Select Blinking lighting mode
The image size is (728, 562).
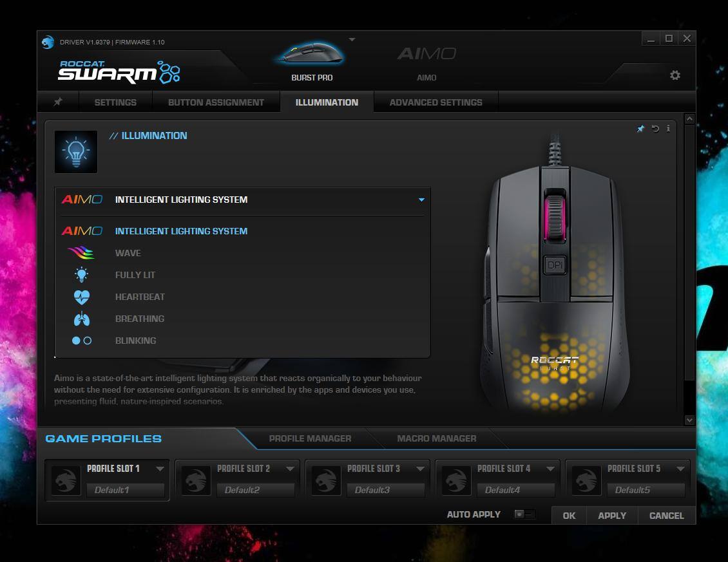tap(135, 341)
